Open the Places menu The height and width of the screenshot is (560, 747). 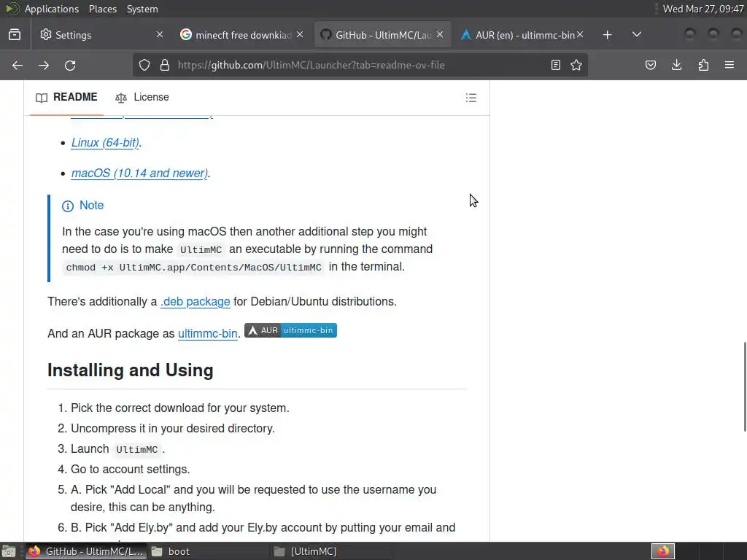(103, 9)
